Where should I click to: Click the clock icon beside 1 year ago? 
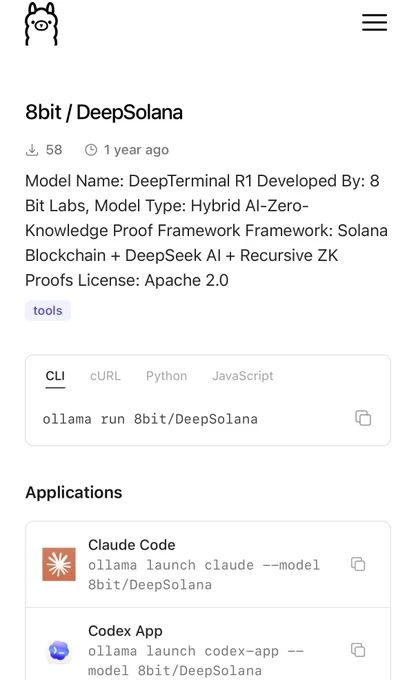[91, 150]
